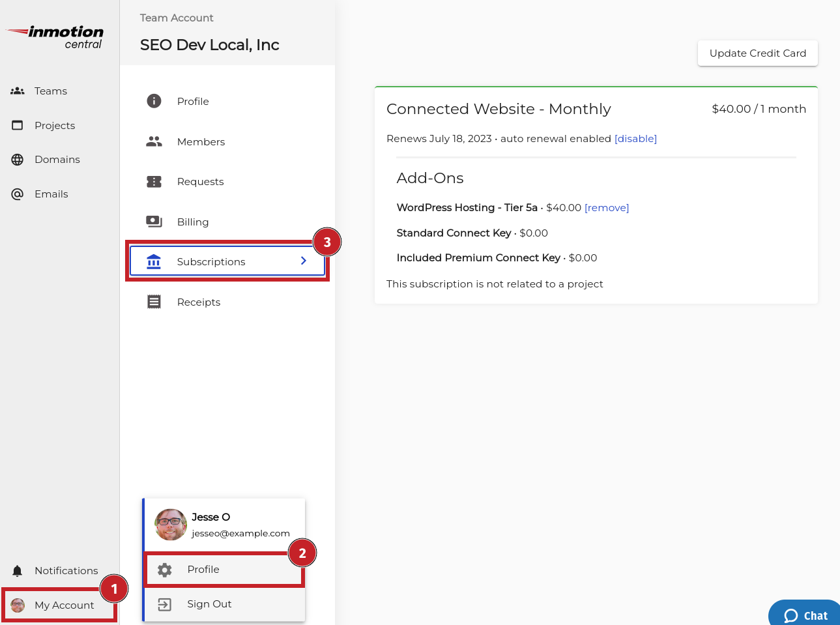Click the Update Credit Card button
This screenshot has width=840, height=625.
coord(757,53)
